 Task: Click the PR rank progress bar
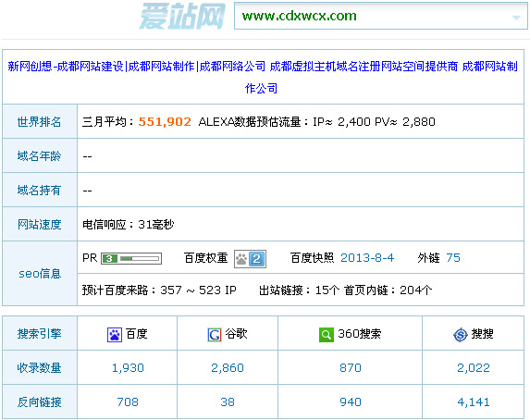[140, 259]
